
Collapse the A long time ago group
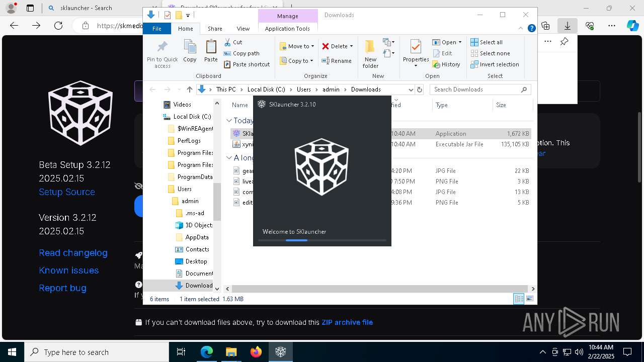pos(229,158)
